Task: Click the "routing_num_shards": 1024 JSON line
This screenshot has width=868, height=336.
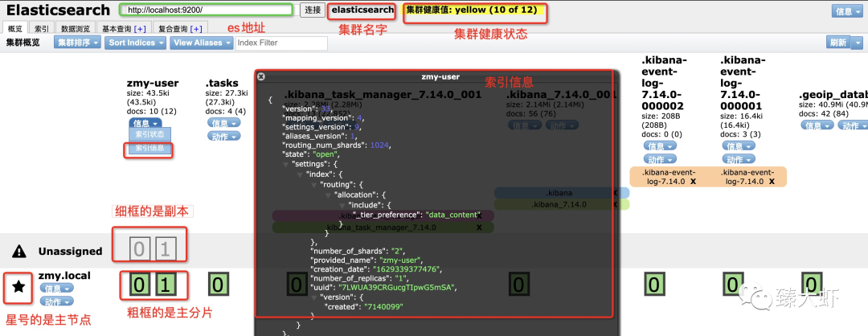Action: click(x=337, y=145)
